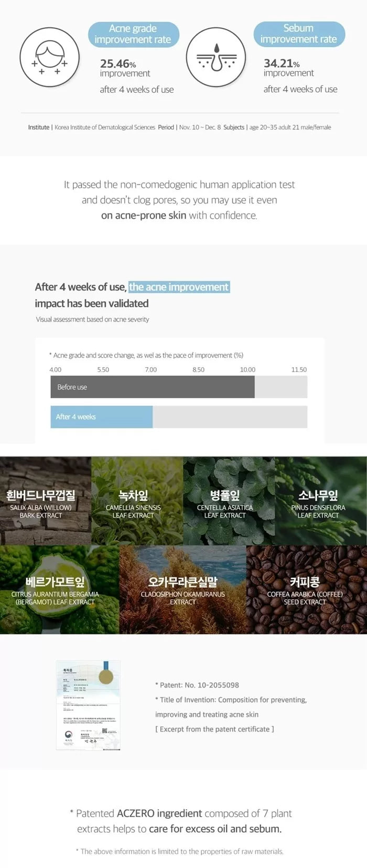
Task: Open the Camellia Sinensis leaf extract tile
Action: (x=137, y=500)
